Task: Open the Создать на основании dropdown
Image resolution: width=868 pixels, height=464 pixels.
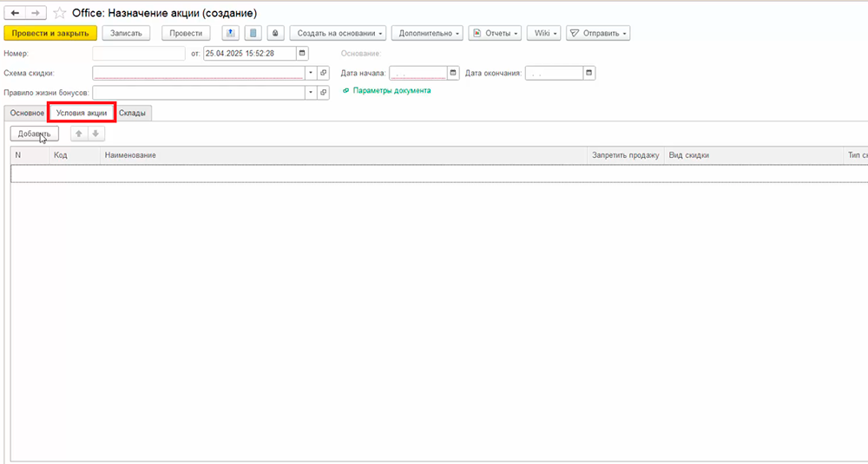Action: [x=337, y=33]
